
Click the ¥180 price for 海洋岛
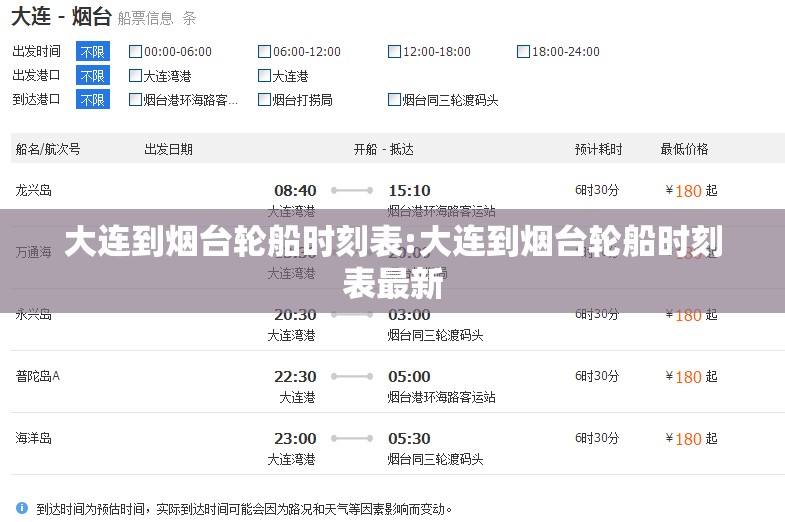(683, 439)
